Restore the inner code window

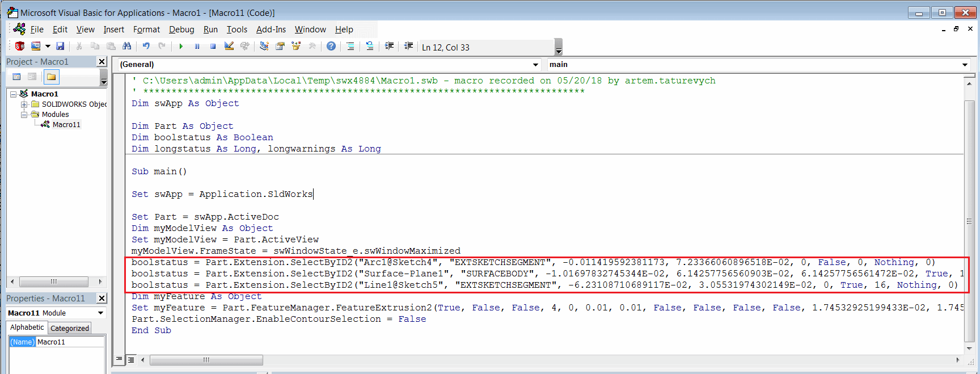click(x=956, y=29)
